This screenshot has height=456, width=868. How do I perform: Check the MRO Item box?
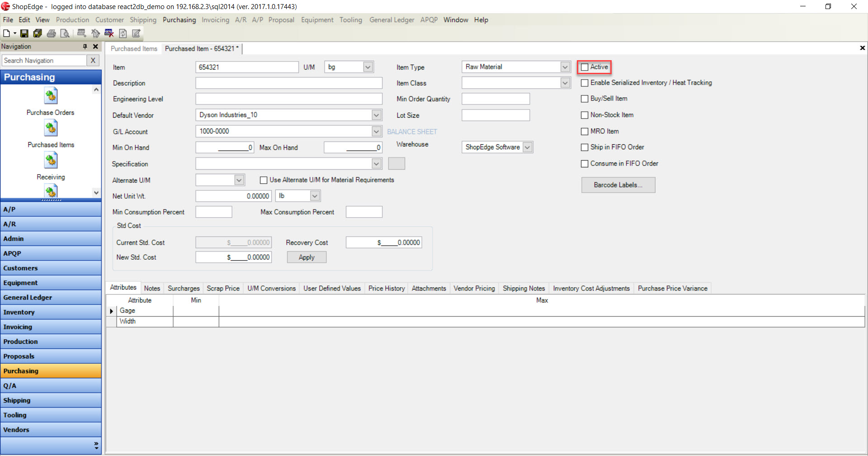coord(585,131)
